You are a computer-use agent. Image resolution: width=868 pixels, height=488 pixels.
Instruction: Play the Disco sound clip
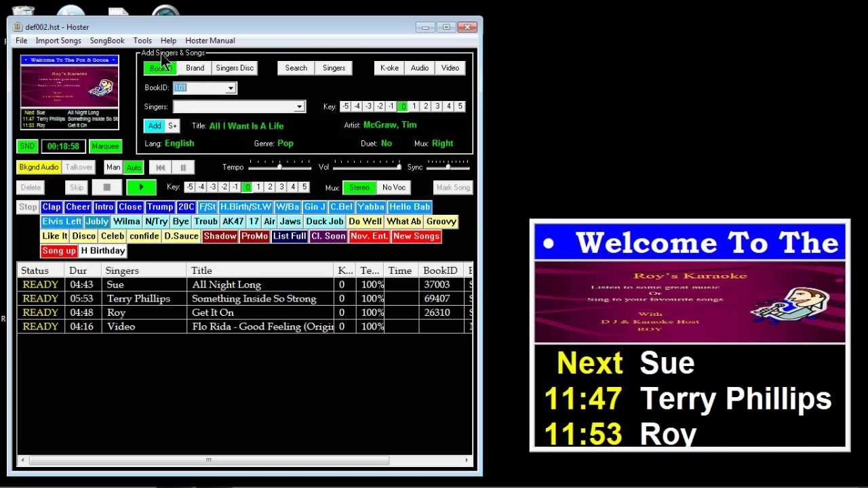[x=84, y=237]
